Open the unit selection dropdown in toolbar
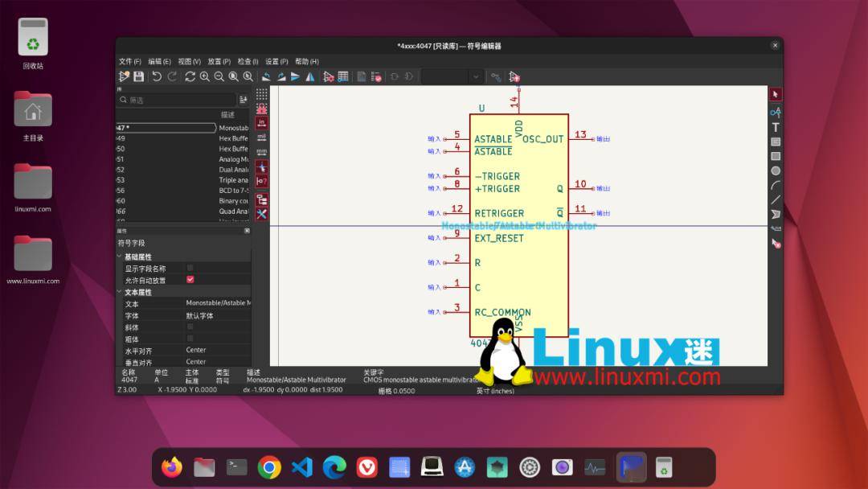Viewport: 868px width, 489px height. tap(452, 76)
